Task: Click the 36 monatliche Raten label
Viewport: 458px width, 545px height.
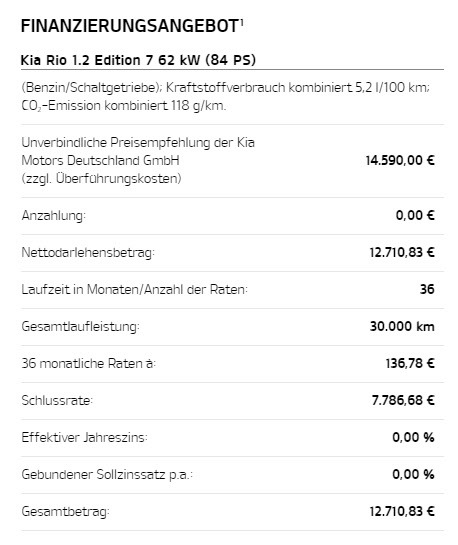Action: tap(89, 363)
